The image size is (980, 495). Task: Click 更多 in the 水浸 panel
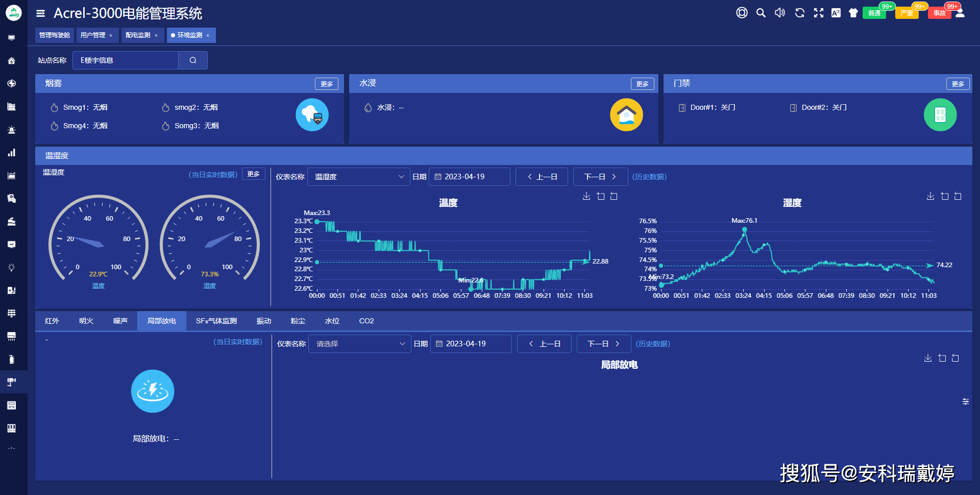[x=642, y=84]
